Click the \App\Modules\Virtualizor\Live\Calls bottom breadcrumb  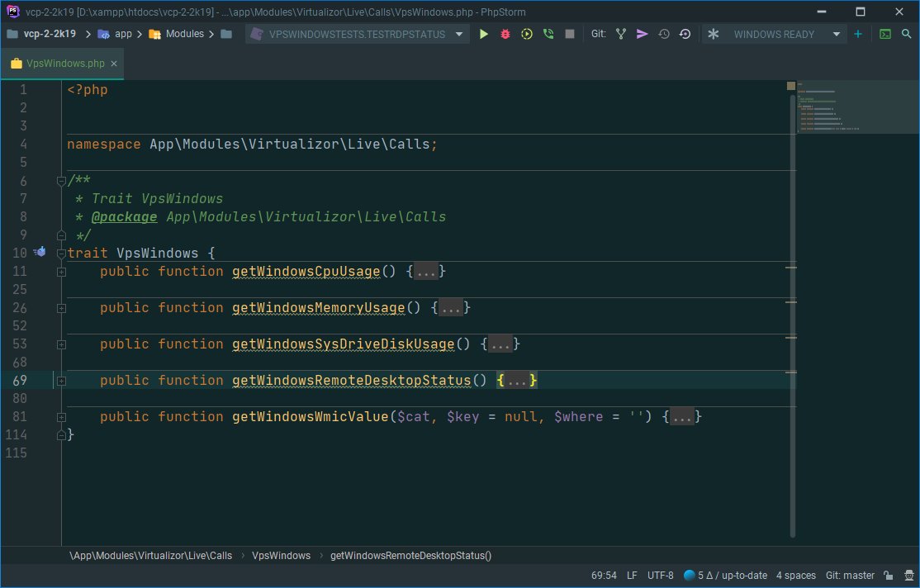pos(151,555)
